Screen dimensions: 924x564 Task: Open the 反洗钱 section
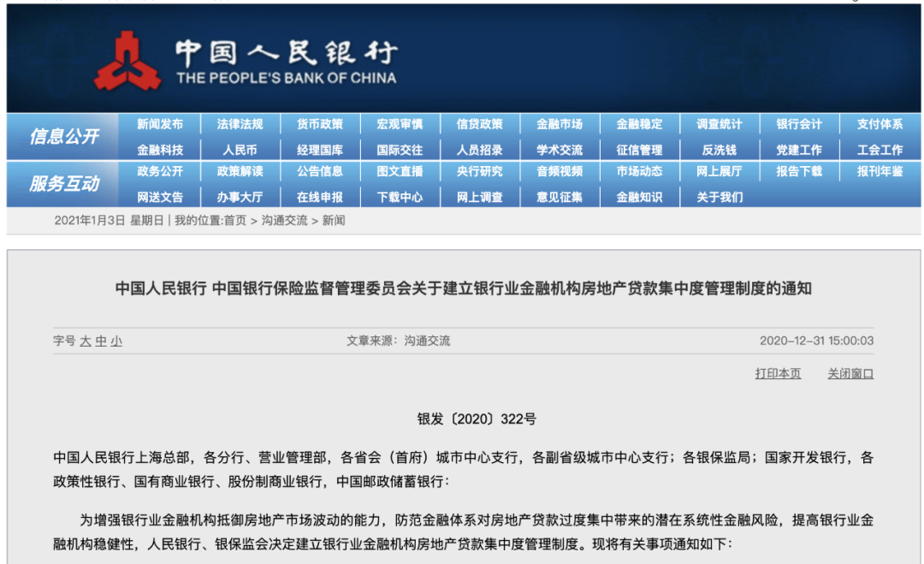720,147
